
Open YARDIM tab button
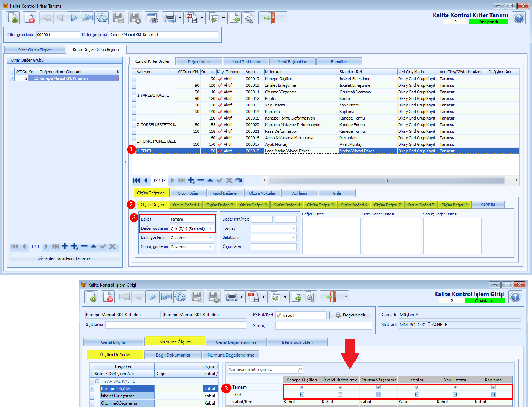click(x=488, y=205)
